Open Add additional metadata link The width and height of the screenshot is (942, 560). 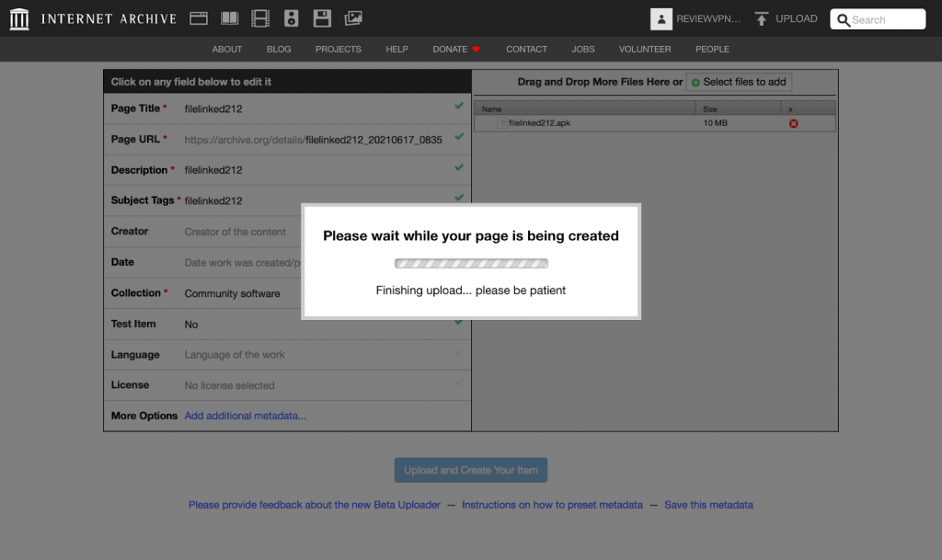[x=245, y=416]
